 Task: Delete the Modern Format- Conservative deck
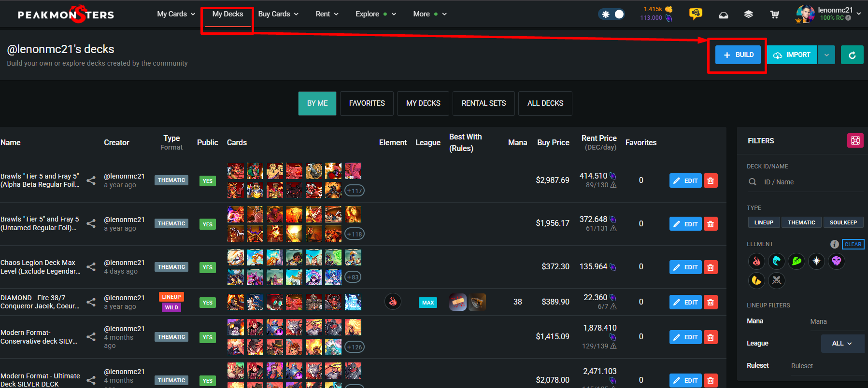tap(711, 337)
